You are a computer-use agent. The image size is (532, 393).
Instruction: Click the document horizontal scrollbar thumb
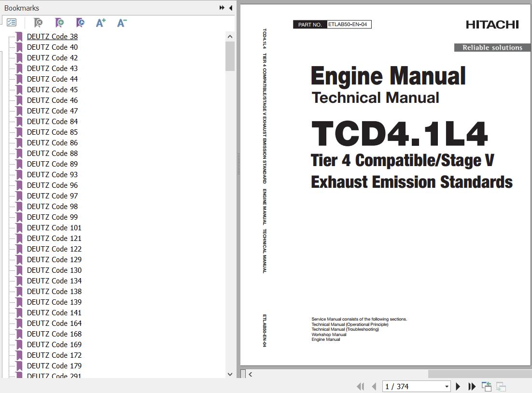tap(480, 374)
